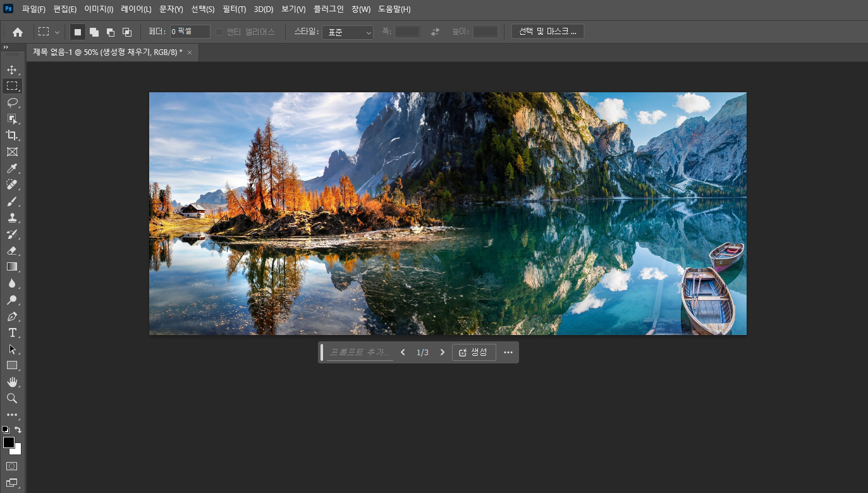Change the screen mode
The image size is (868, 493).
pos(12,483)
